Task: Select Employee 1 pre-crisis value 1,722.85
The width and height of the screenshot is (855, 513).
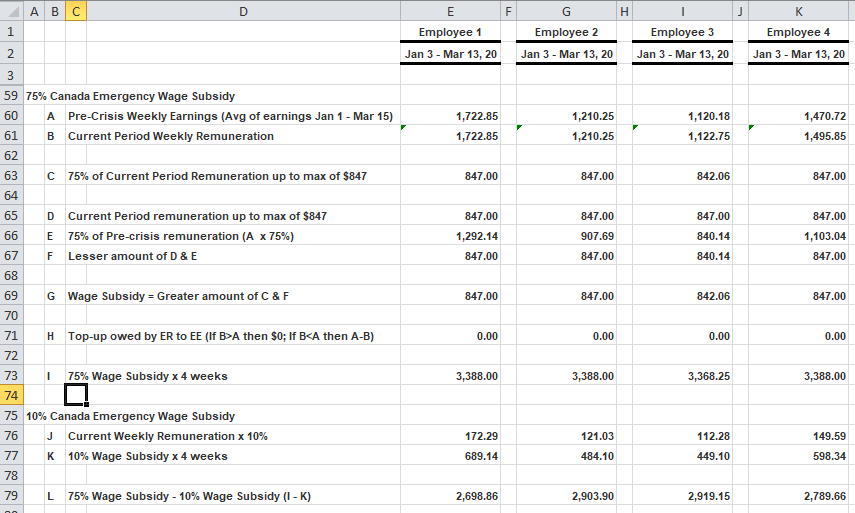Action: point(450,116)
